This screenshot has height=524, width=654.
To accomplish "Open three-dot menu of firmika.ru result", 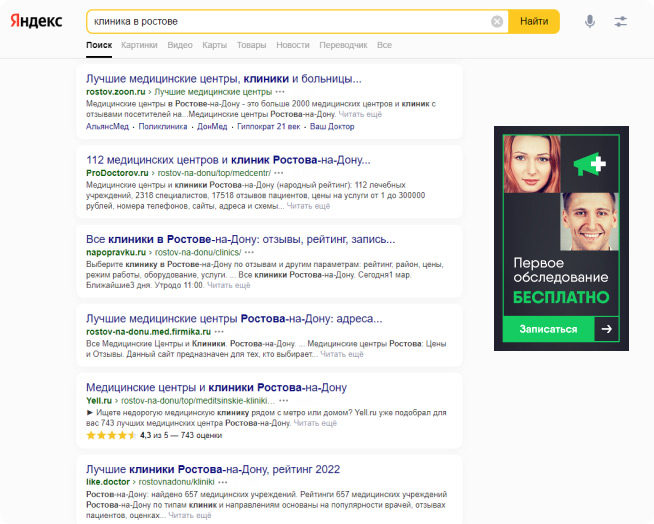I will click(219, 332).
